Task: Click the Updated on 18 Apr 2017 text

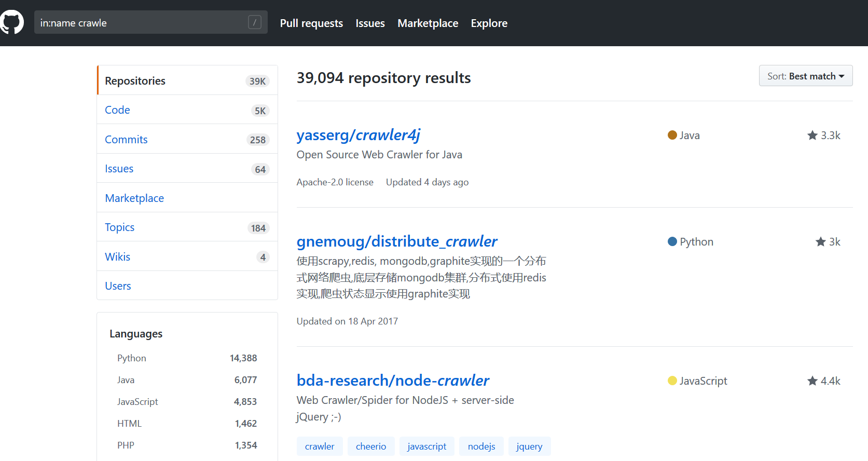Action: [347, 321]
